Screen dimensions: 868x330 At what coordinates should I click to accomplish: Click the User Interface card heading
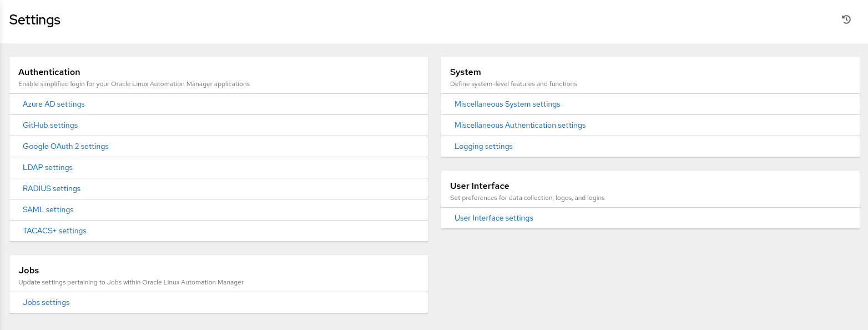(x=480, y=186)
